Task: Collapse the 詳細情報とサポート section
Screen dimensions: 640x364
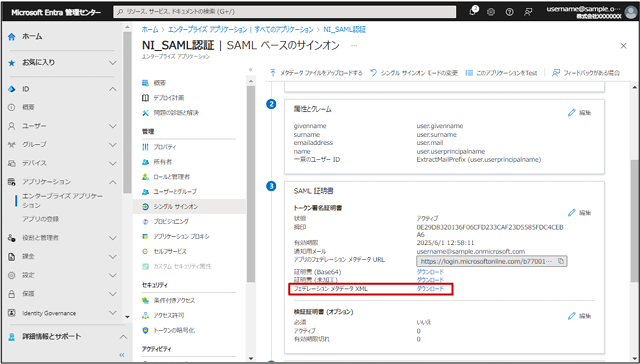Action: [123, 337]
